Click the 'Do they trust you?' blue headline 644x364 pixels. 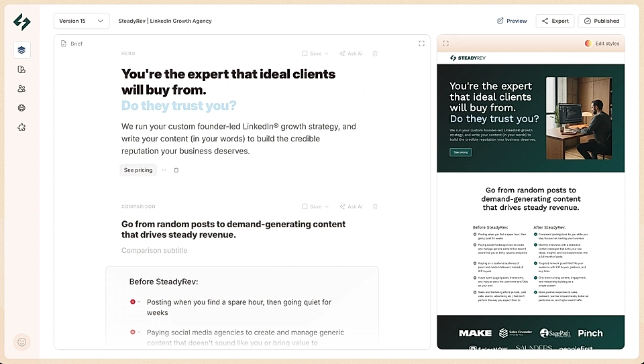point(178,106)
